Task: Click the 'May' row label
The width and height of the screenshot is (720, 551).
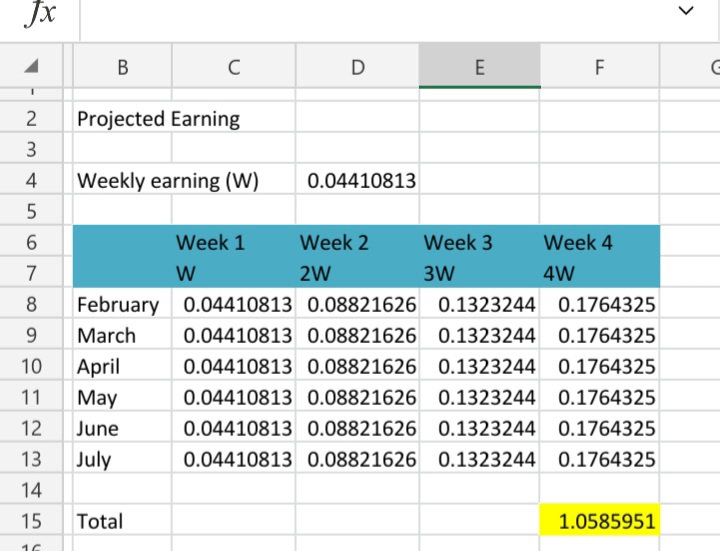Action: tap(122, 397)
